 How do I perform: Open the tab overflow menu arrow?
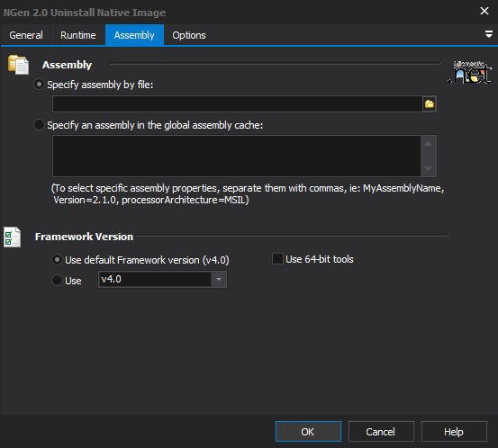click(x=489, y=34)
